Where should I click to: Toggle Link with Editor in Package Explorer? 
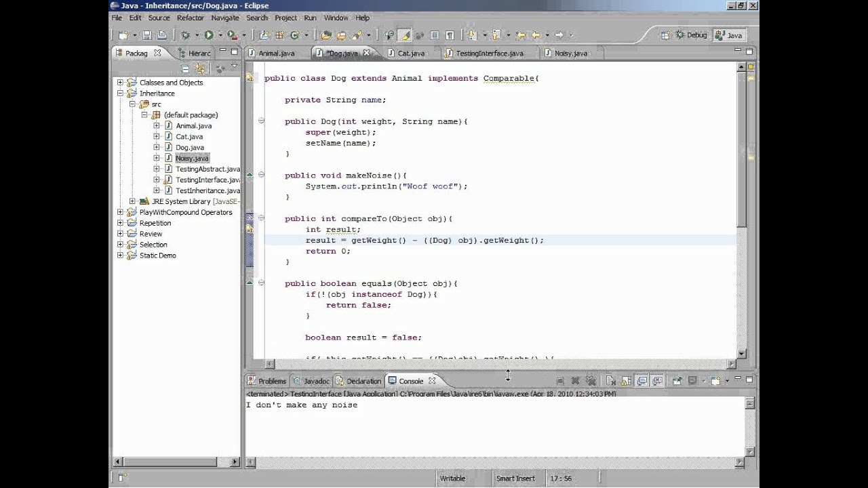point(200,68)
